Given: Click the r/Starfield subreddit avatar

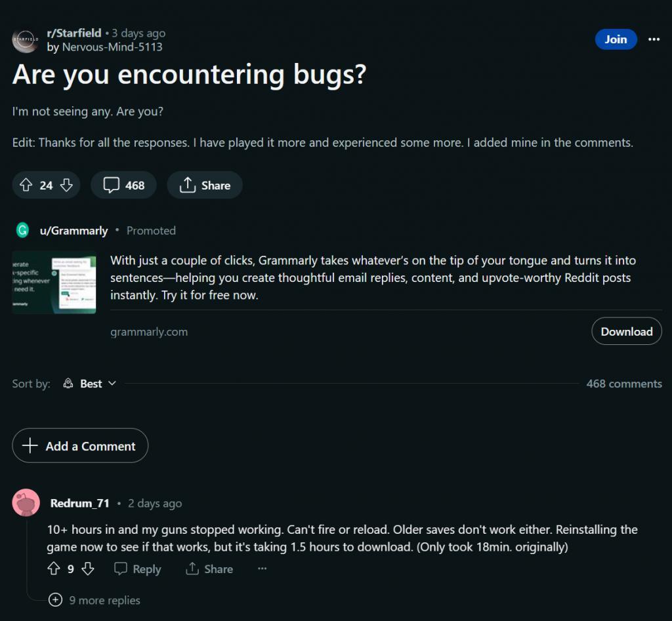Looking at the screenshot, I should [x=24, y=39].
